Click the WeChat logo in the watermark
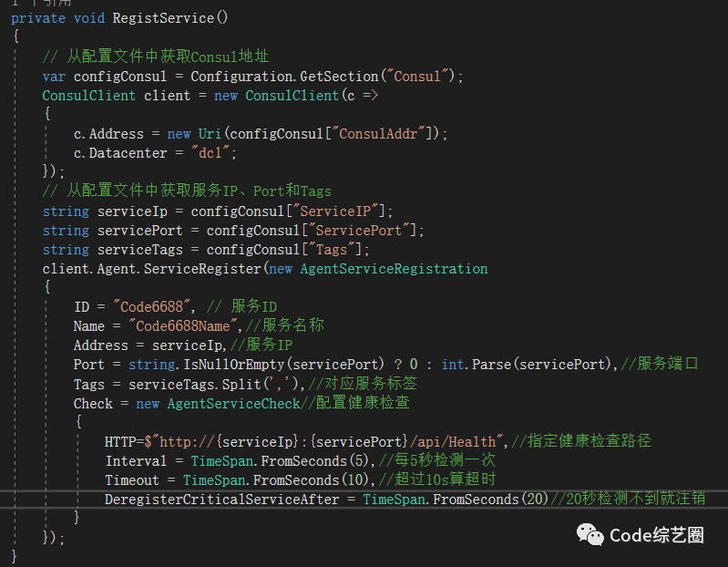The image size is (728, 567). tap(592, 535)
